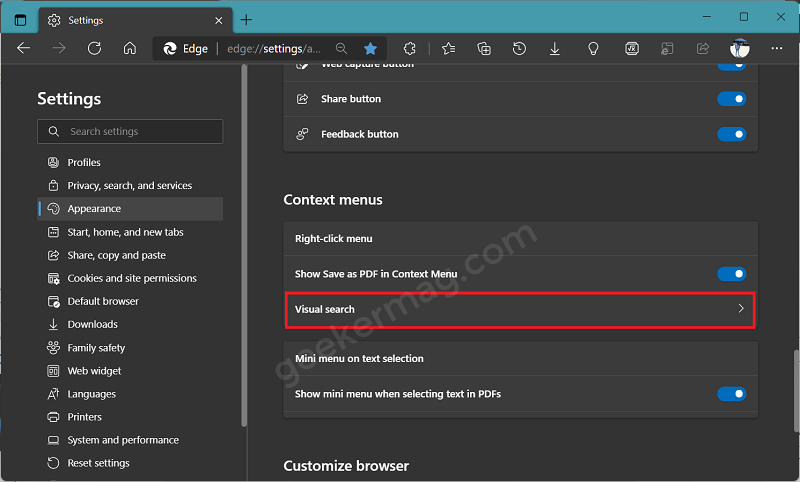The height and width of the screenshot is (482, 800).
Task: Click the Share icon in toolbar
Action: click(703, 48)
